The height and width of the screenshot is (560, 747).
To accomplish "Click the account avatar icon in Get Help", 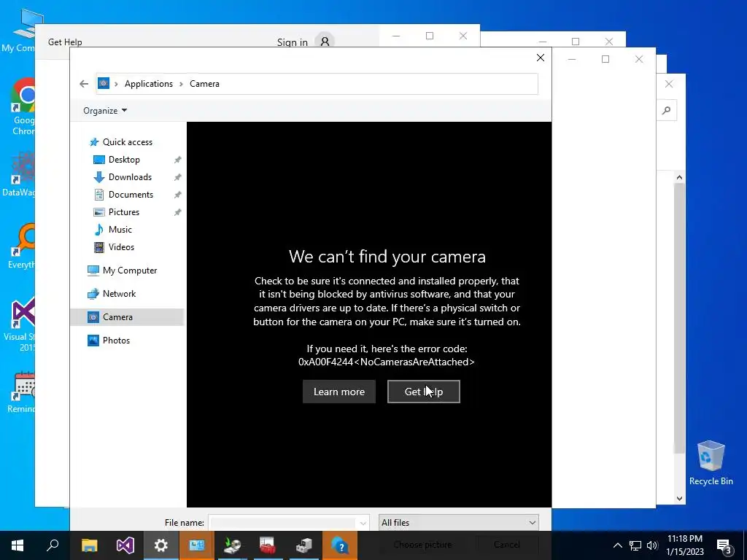I will pos(325,42).
